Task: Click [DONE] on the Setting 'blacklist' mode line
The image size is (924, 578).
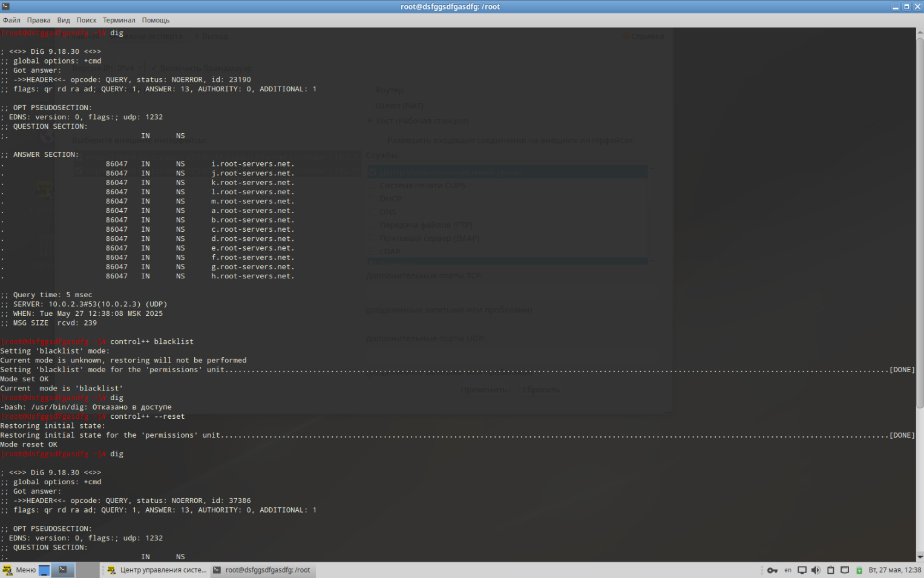Action: (x=902, y=370)
